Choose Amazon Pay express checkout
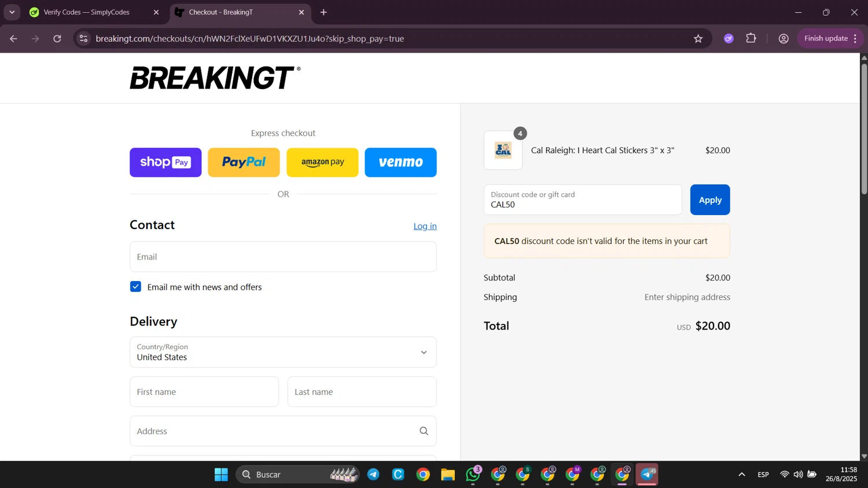 pyautogui.click(x=322, y=162)
